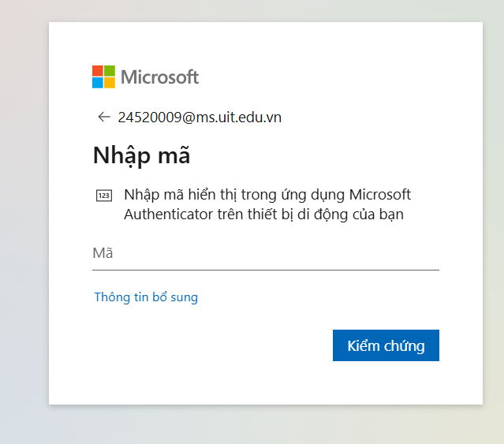Click the underline beneath the Mã field
Screen dimensions: 504x444
click(x=265, y=270)
